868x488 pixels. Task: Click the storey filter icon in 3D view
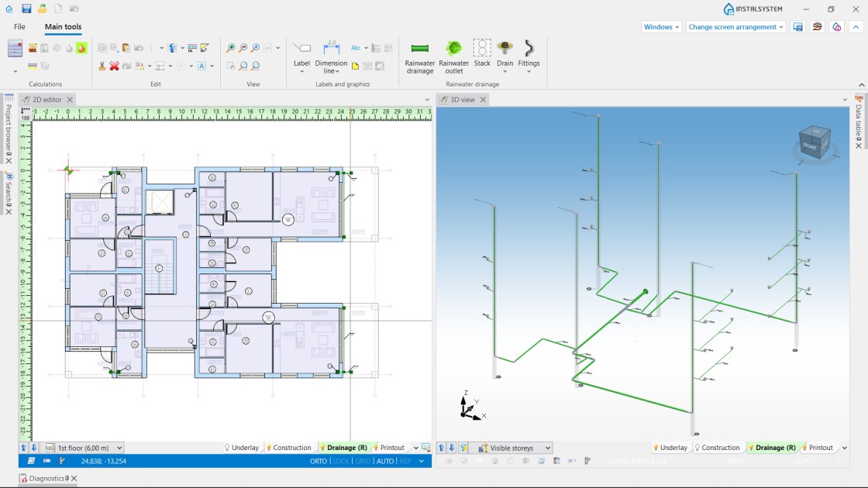(x=463, y=448)
